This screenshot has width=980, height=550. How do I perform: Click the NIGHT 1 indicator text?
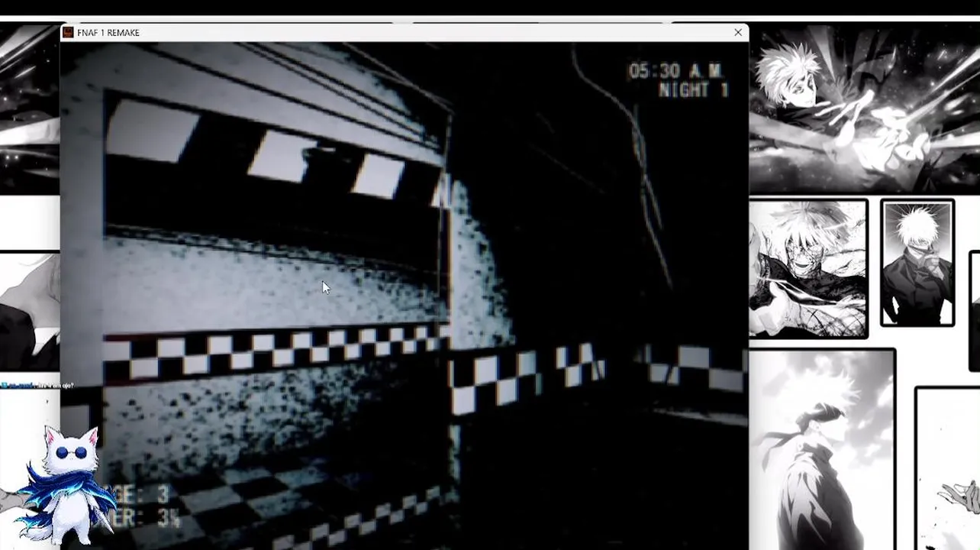(694, 90)
